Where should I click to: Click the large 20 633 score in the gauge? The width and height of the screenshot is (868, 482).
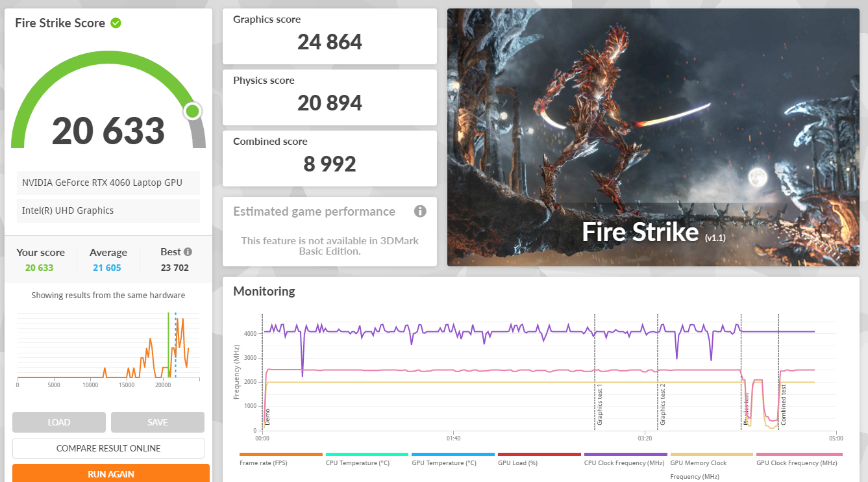point(108,131)
